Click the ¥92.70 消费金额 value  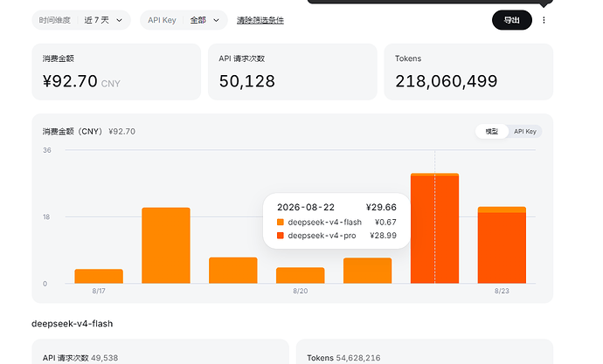pos(70,81)
